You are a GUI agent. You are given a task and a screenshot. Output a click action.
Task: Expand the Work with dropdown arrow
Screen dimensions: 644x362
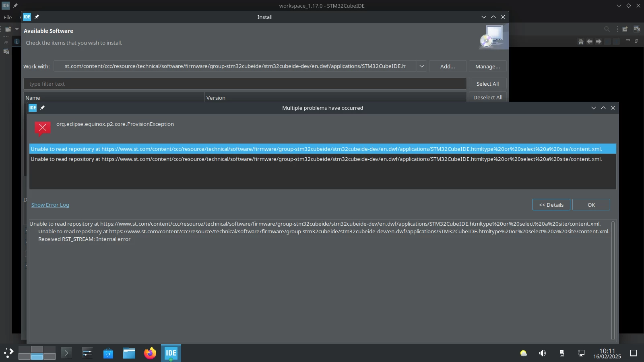coord(421,66)
